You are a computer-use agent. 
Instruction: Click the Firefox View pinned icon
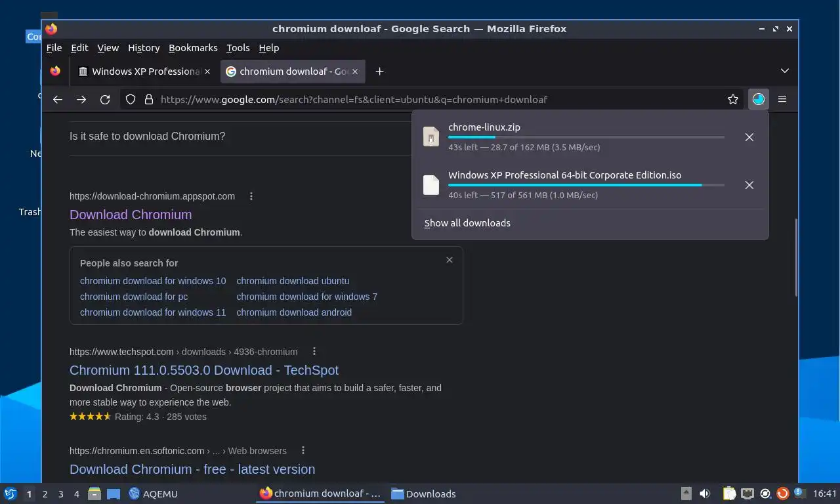tap(55, 71)
